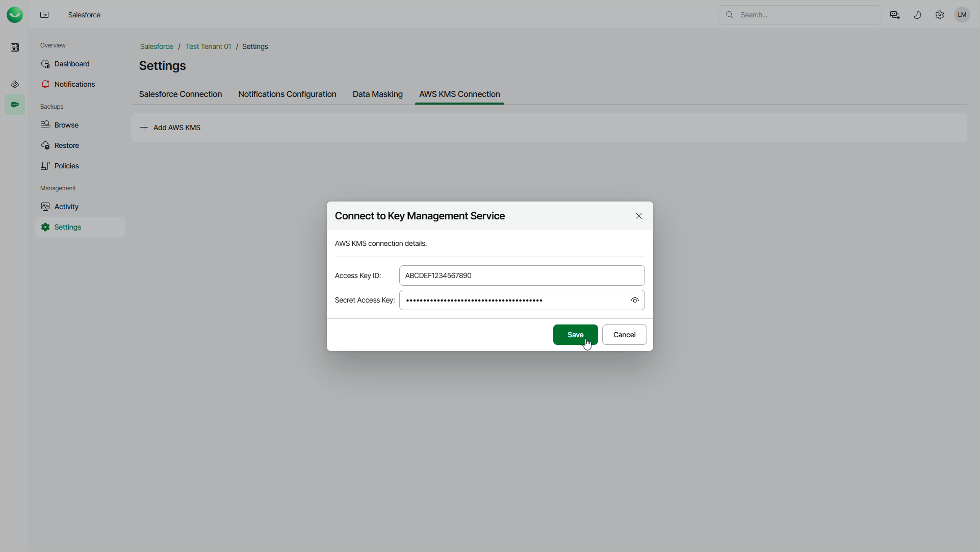This screenshot has width=980, height=552.
Task: Toggle dark mode moon icon
Action: point(917,15)
